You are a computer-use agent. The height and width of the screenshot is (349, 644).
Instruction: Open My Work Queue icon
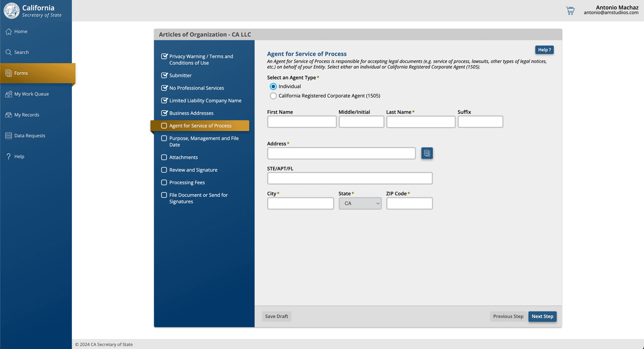pyautogui.click(x=9, y=94)
